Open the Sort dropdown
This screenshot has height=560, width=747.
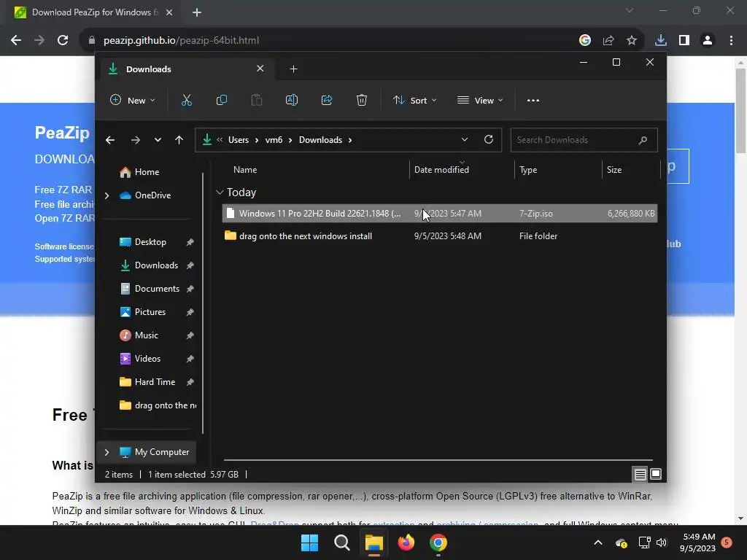tap(414, 100)
